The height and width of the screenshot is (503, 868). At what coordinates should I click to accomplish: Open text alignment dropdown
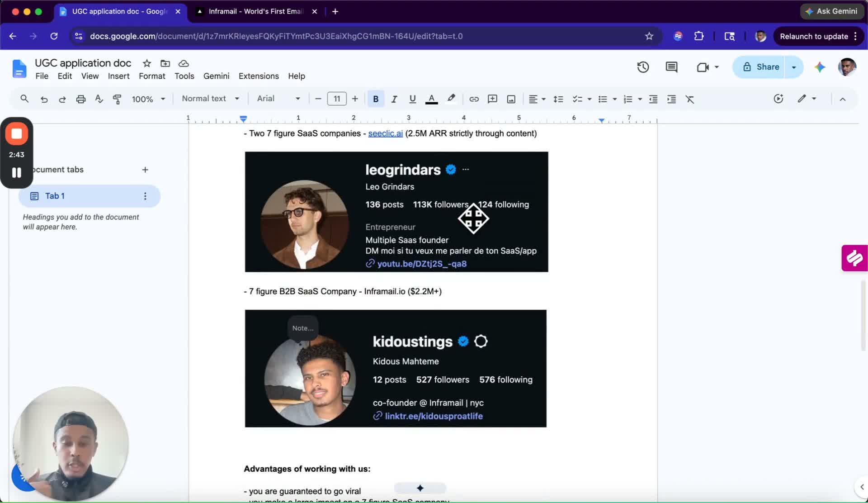(537, 99)
